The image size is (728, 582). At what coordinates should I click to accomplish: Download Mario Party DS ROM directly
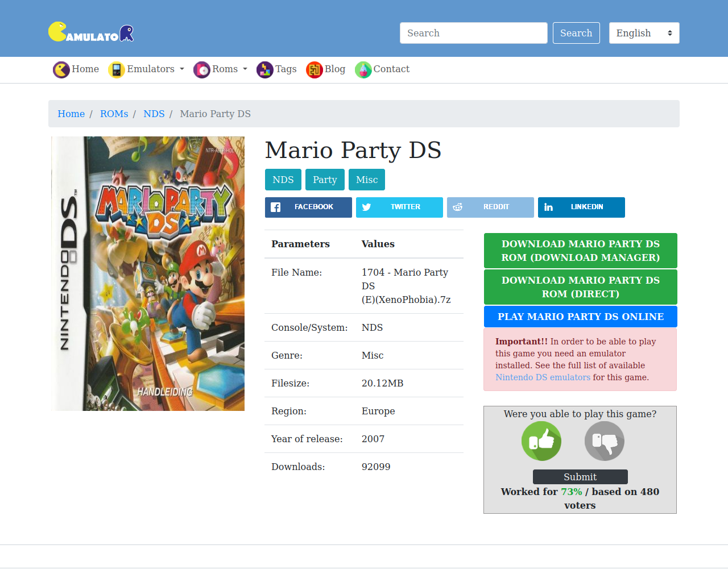coord(581,287)
